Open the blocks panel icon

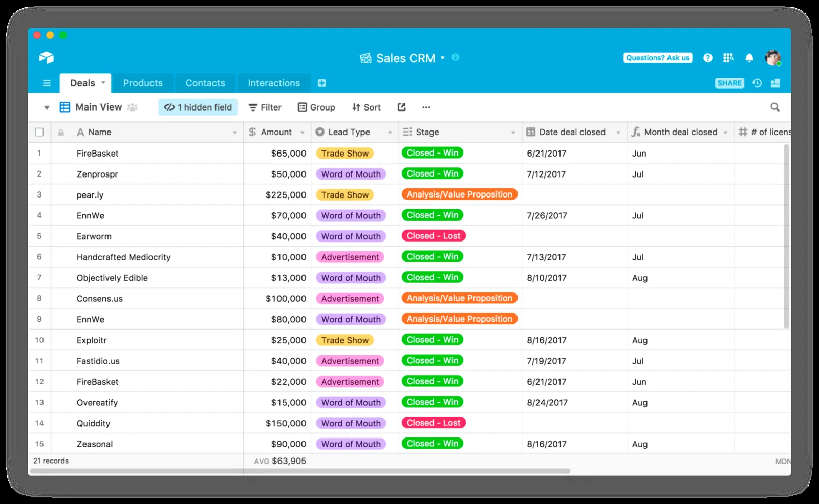click(x=776, y=83)
